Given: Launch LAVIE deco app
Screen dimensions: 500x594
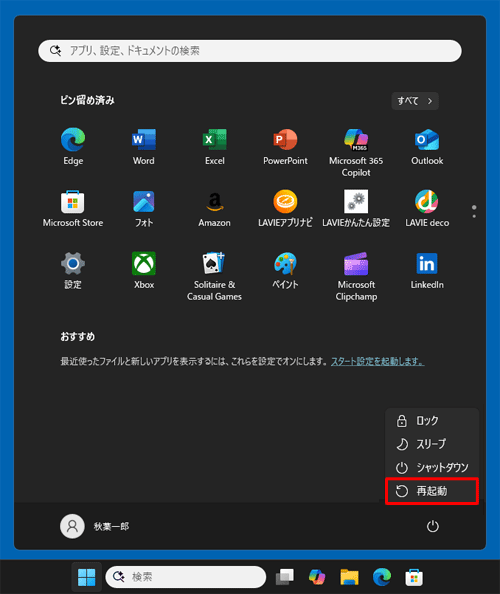Looking at the screenshot, I should click(x=427, y=208).
